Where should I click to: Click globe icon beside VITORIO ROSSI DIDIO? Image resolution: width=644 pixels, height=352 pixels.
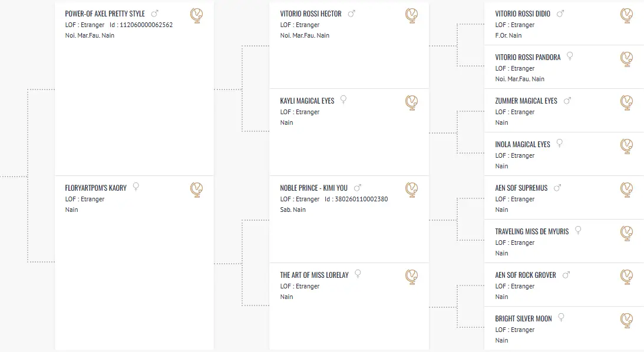click(627, 15)
